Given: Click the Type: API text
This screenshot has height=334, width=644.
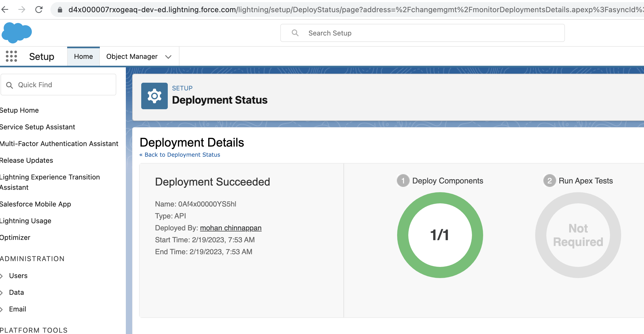Looking at the screenshot, I should point(170,216).
